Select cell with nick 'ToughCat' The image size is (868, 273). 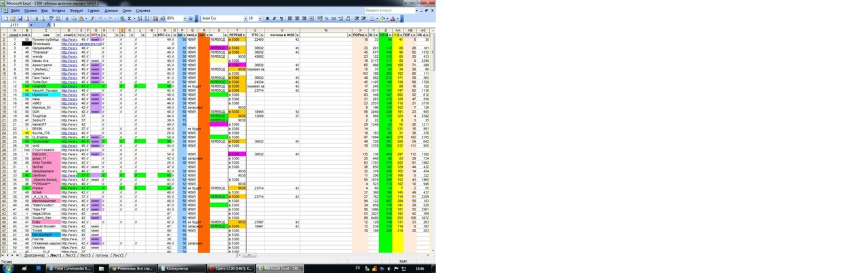coord(45,115)
